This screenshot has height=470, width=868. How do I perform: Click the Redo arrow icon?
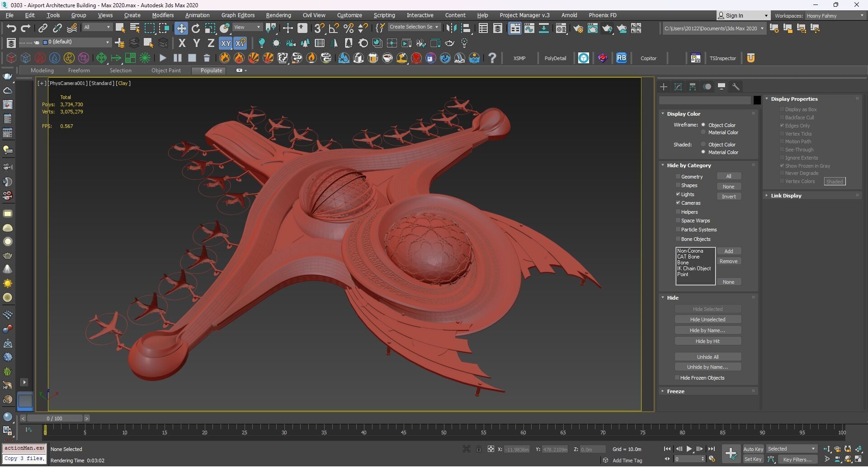click(26, 28)
